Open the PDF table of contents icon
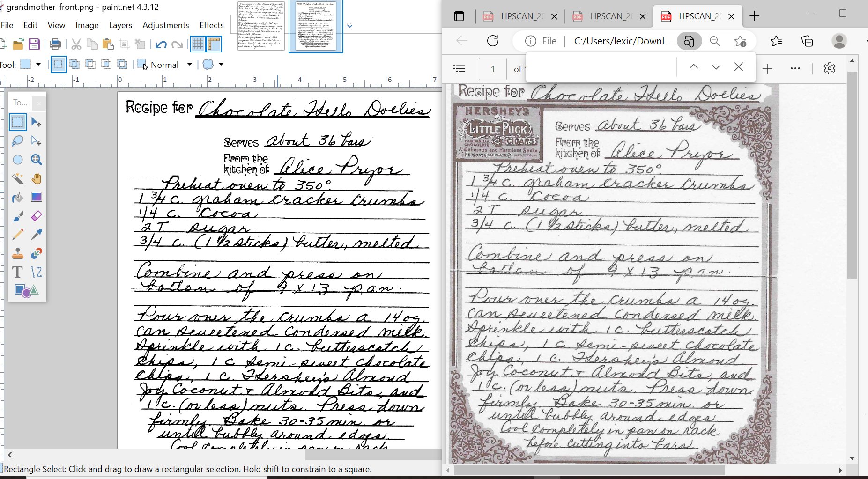Image resolution: width=868 pixels, height=479 pixels. pyautogui.click(x=459, y=69)
